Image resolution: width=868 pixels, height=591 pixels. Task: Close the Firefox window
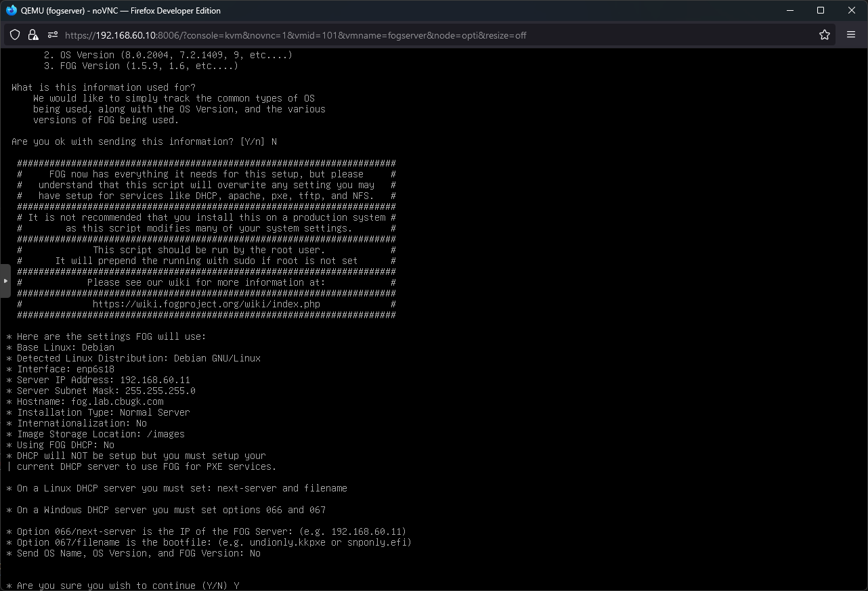[852, 10]
